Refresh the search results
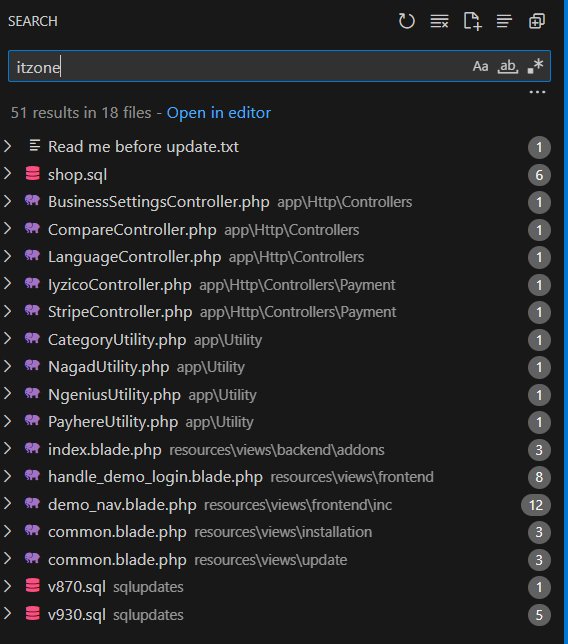568x644 pixels. point(406,21)
